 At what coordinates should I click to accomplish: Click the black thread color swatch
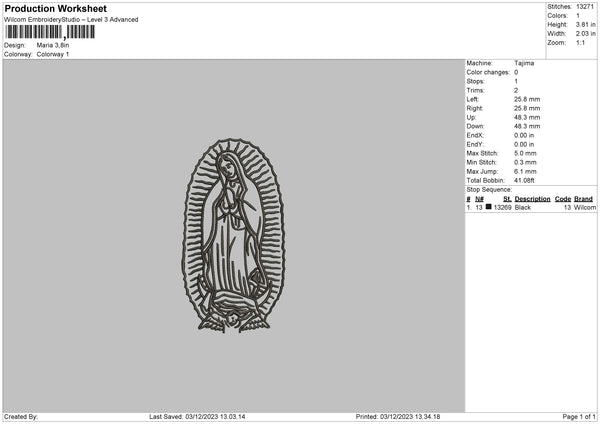click(x=489, y=207)
